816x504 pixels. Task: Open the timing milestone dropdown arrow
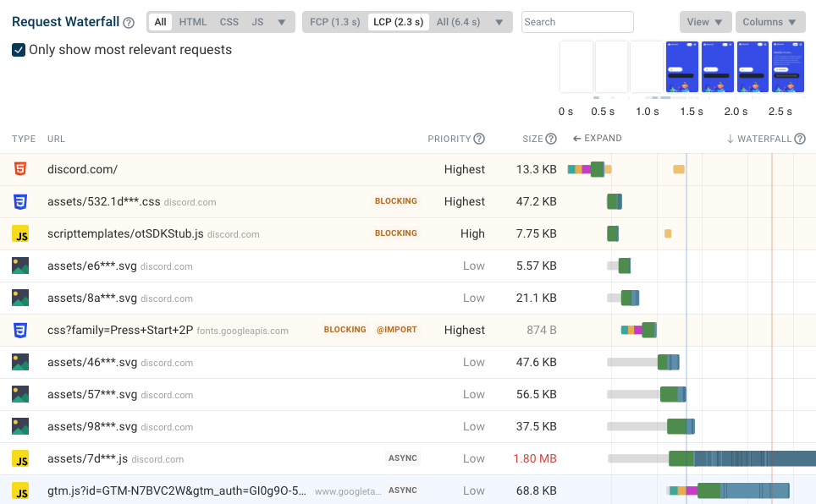(x=499, y=22)
